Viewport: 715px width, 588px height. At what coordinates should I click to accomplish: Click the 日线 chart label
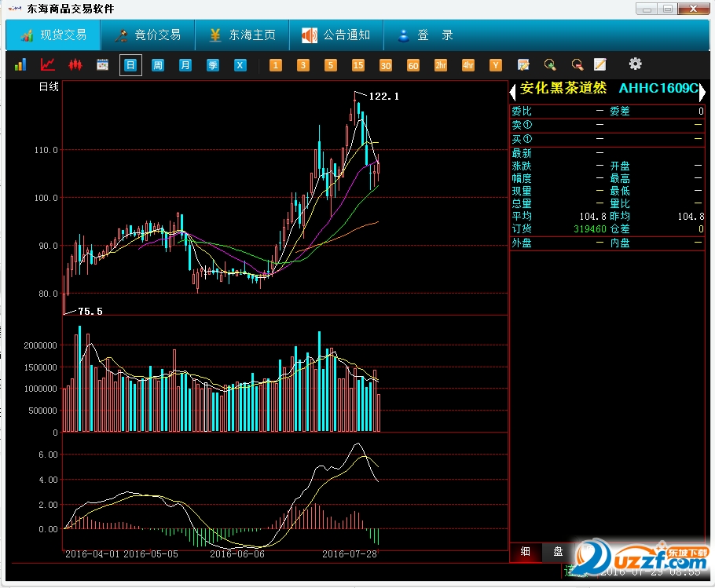pyautogui.click(x=49, y=86)
